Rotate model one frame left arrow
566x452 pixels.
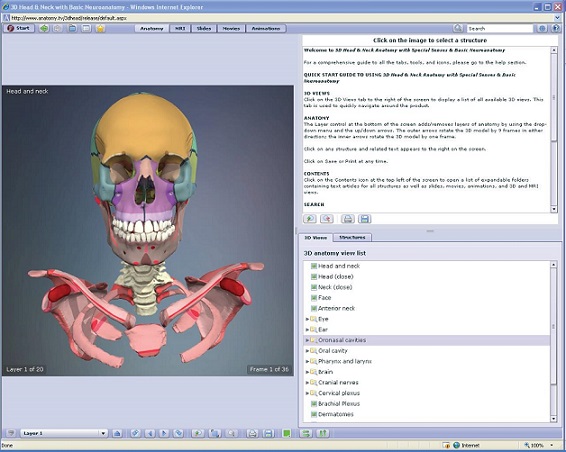point(150,433)
